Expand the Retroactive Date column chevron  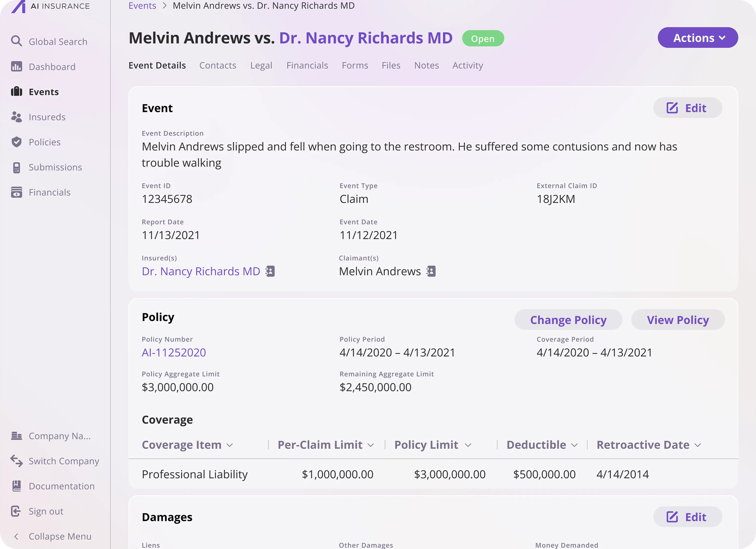tap(698, 445)
